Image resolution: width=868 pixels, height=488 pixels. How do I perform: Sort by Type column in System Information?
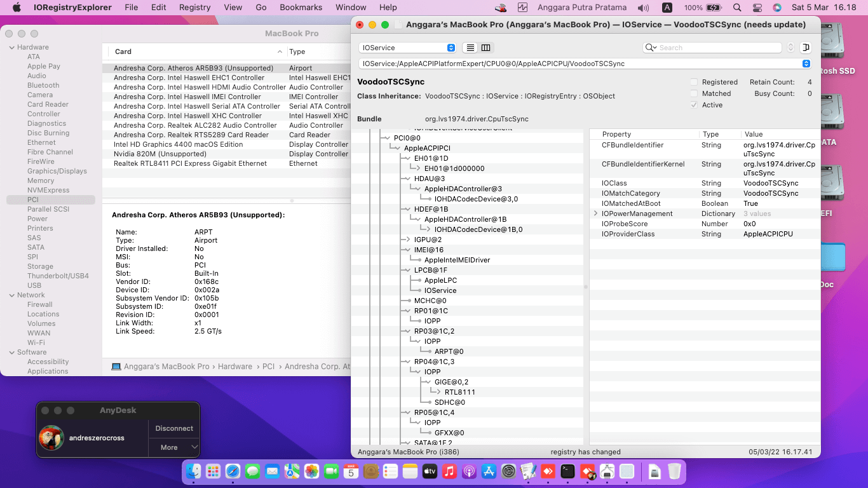click(x=318, y=51)
